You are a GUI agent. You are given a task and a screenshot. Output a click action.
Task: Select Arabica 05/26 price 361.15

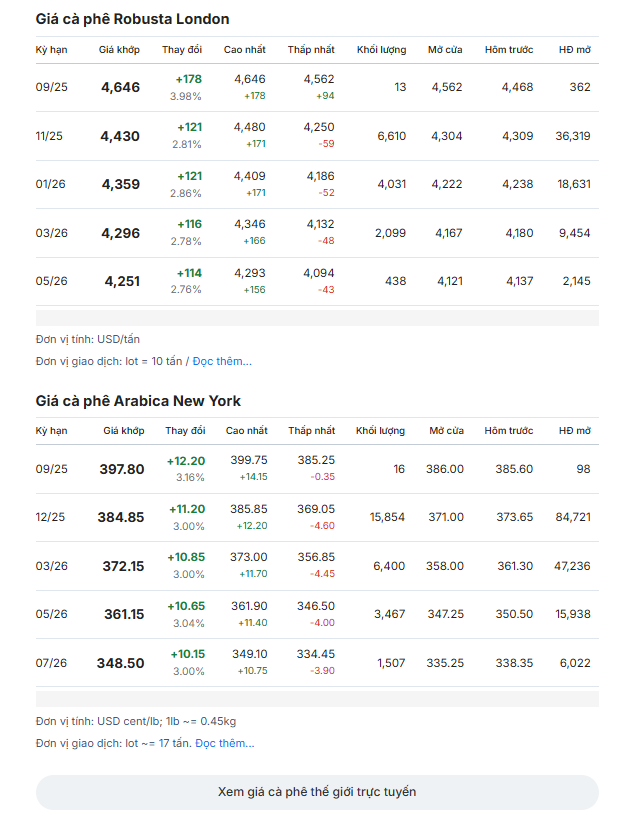(x=124, y=614)
